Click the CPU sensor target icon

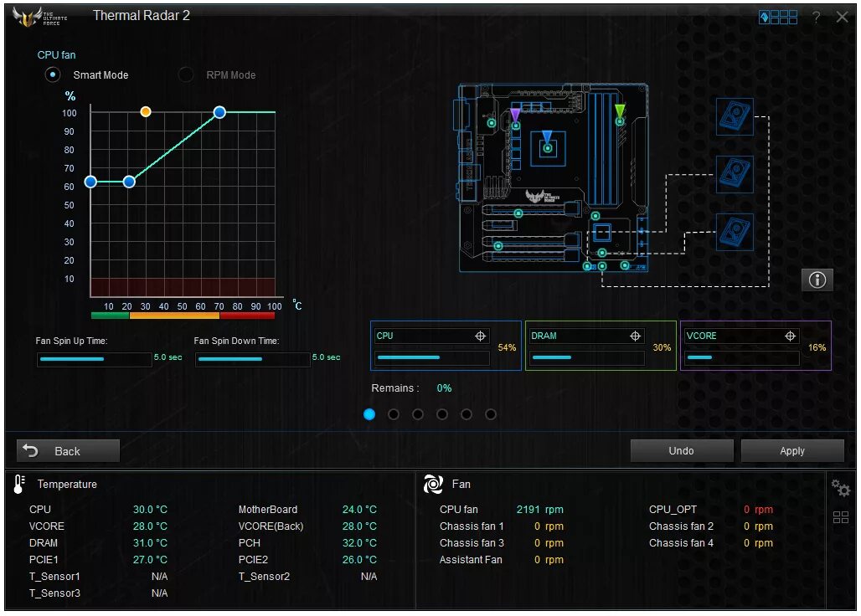tap(481, 336)
